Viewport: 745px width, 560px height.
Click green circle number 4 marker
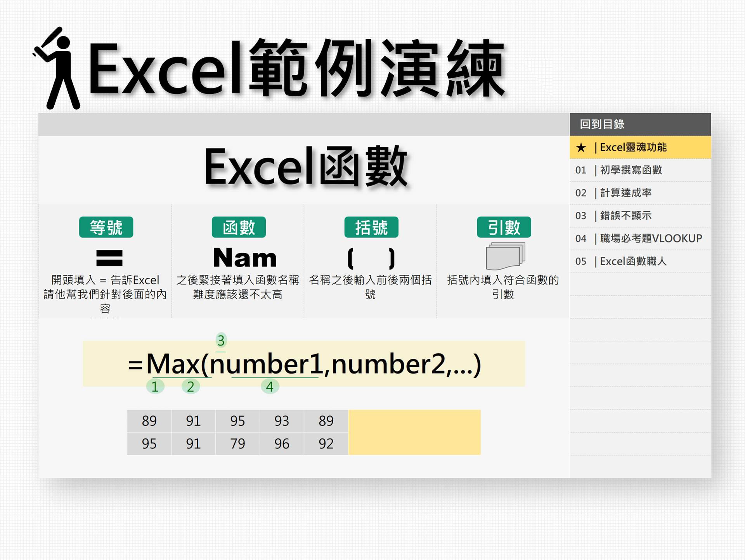coord(270,387)
